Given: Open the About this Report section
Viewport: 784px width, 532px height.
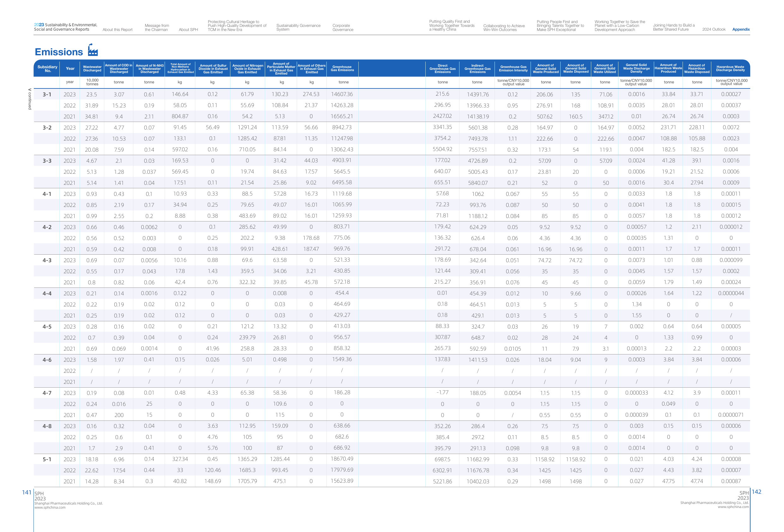Looking at the screenshot, I should click(118, 30).
